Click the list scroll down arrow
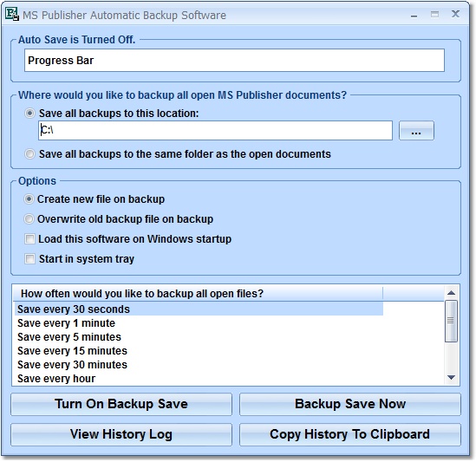476x462 pixels. [x=451, y=377]
